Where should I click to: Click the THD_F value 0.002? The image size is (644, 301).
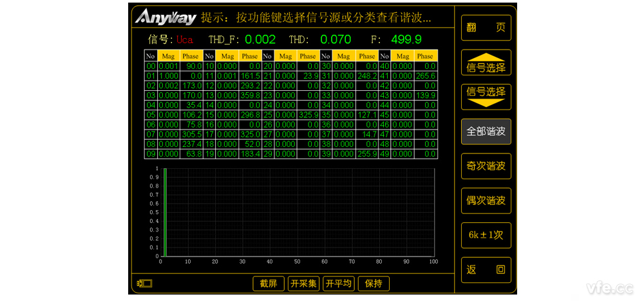click(x=260, y=39)
